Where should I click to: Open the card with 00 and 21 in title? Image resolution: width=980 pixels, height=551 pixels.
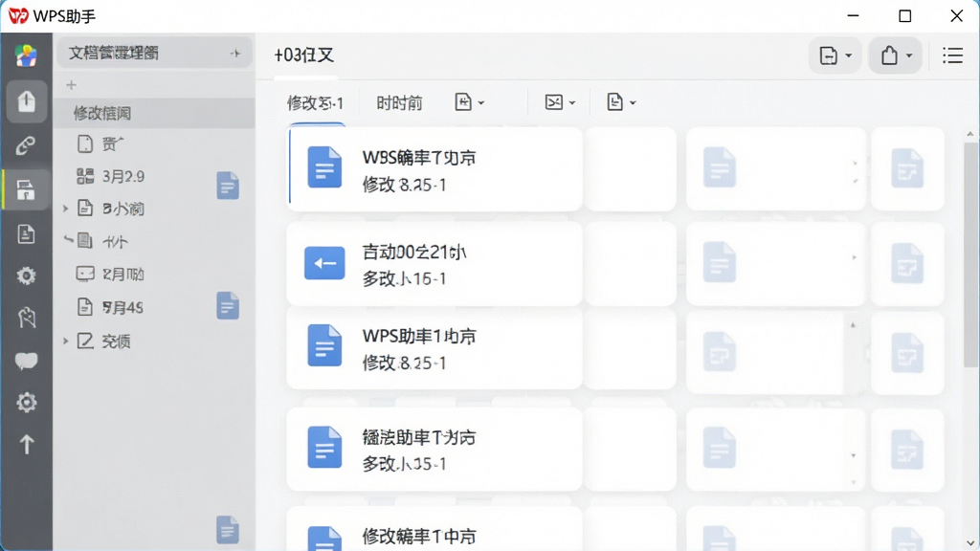pos(434,264)
